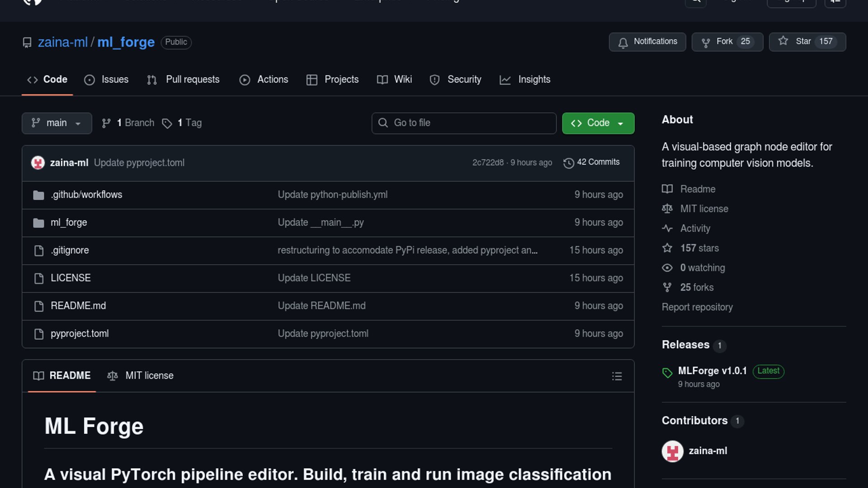Click the Report repository link

pos(697,307)
